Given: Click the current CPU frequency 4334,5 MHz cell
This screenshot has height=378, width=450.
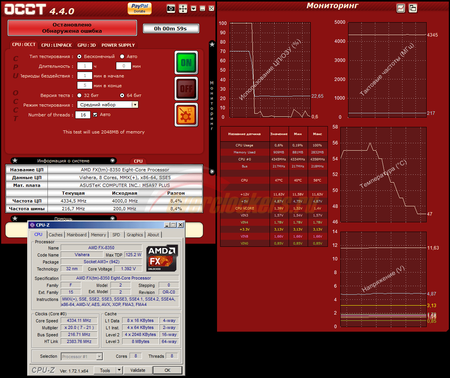Looking at the screenshot, I should 73,201.
